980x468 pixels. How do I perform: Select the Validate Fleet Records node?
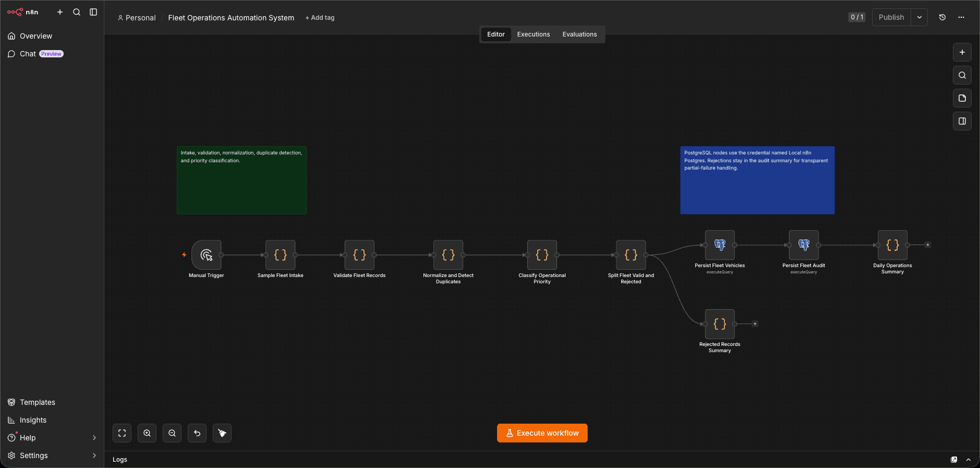point(359,255)
